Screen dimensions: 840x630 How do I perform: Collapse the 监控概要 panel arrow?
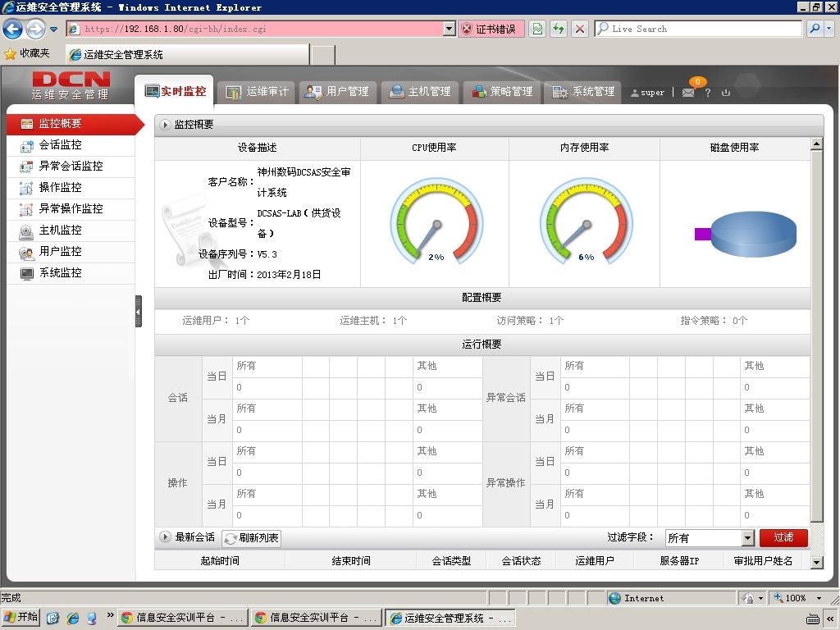(165, 125)
